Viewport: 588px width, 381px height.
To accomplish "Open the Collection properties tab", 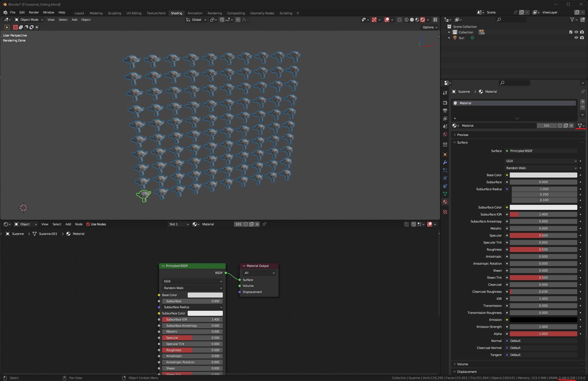I will point(445,144).
